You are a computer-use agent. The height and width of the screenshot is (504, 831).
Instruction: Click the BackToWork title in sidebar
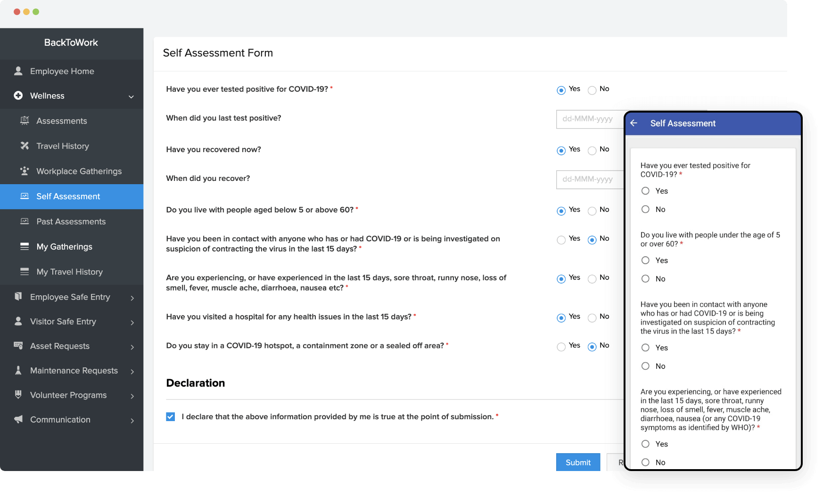click(x=71, y=42)
